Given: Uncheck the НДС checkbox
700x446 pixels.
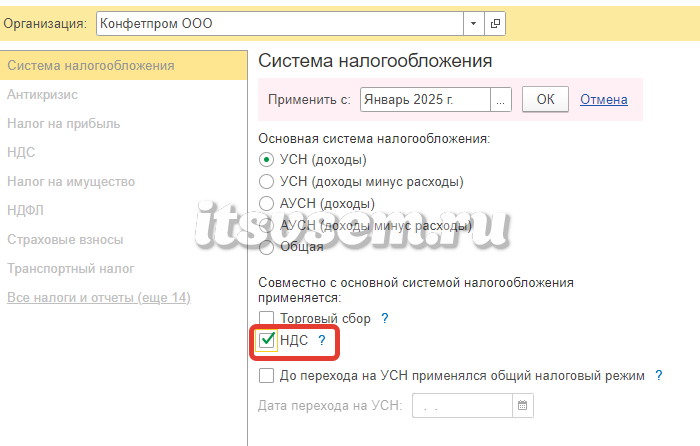Looking at the screenshot, I should 267,340.
